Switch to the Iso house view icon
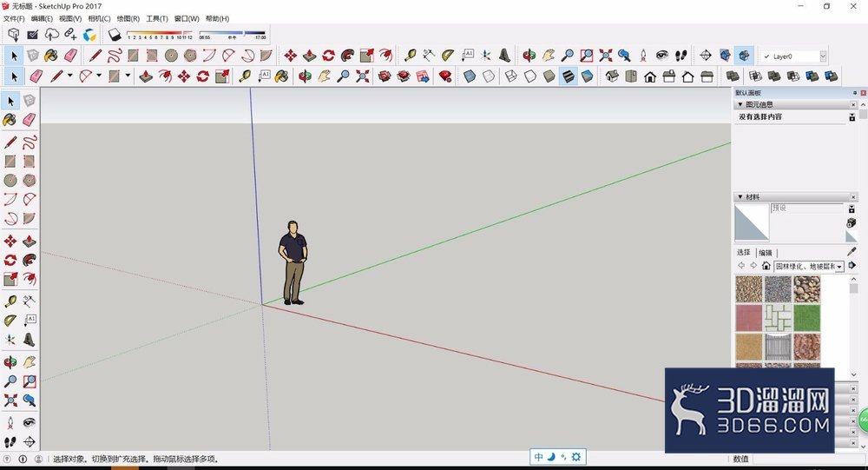This screenshot has width=868, height=470. [612, 76]
